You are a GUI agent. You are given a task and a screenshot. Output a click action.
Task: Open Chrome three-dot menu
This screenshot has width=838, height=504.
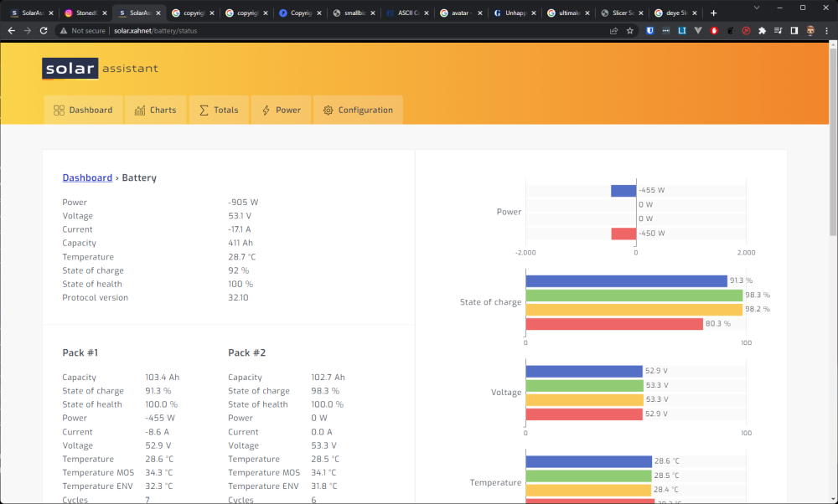[x=826, y=31]
